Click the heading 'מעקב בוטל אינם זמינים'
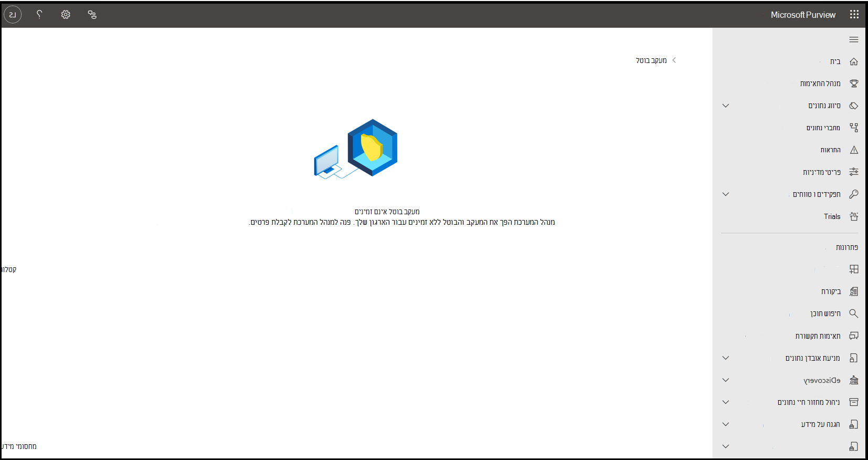 [x=387, y=212]
